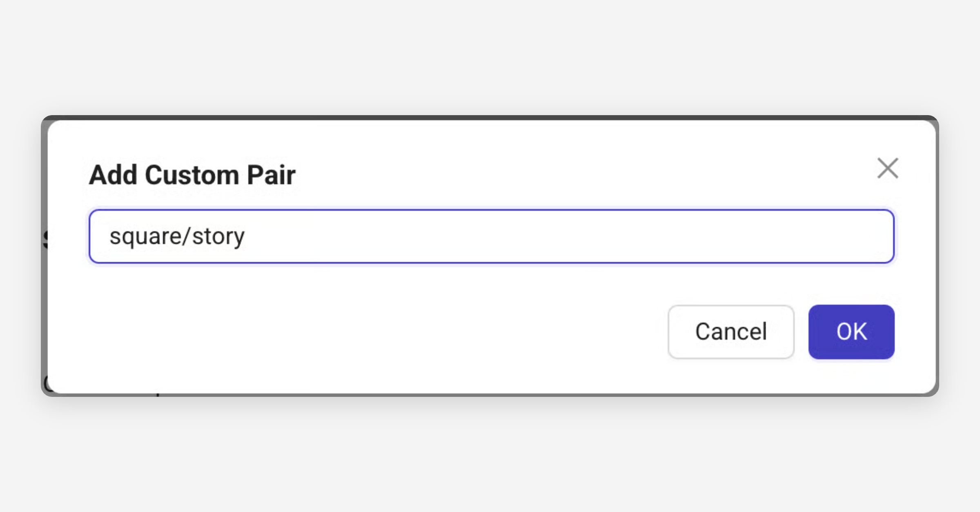This screenshot has width=980, height=512.
Task: Click the "square/story" text in the input
Action: [x=177, y=236]
